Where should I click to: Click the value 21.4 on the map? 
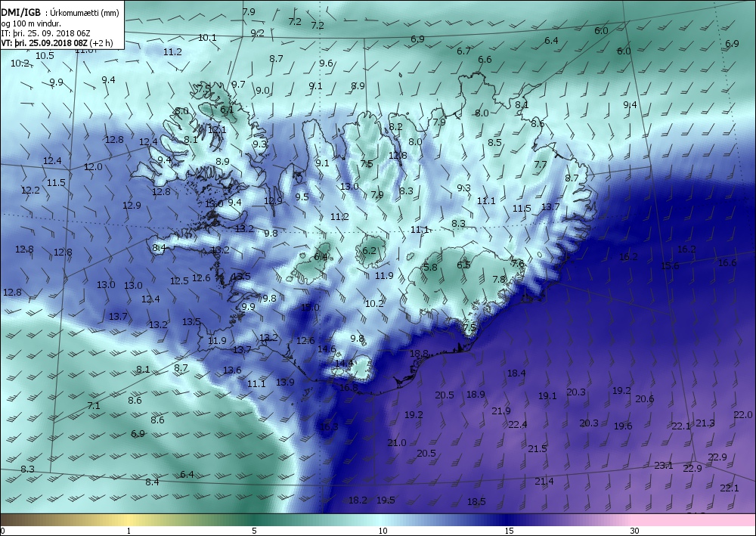click(x=544, y=481)
